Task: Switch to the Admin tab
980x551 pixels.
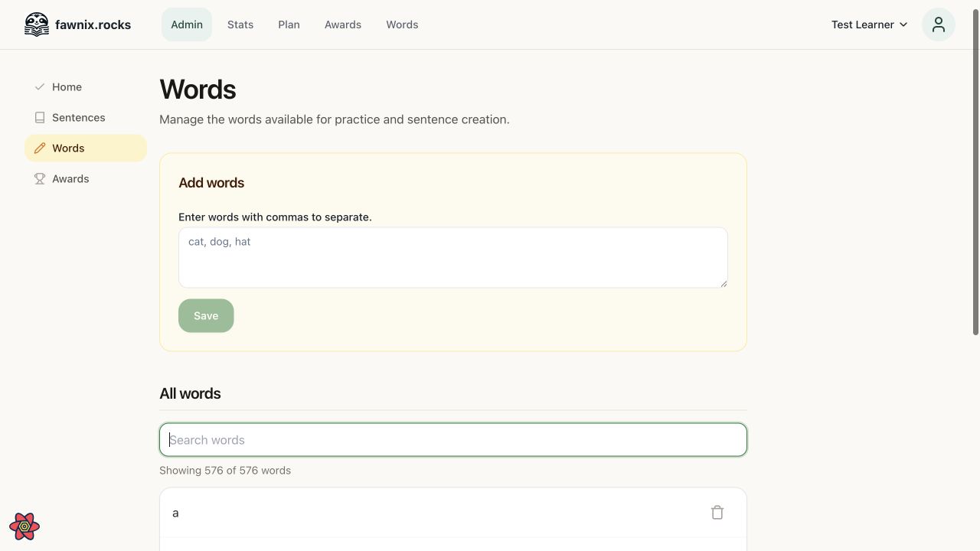Action: (x=187, y=24)
